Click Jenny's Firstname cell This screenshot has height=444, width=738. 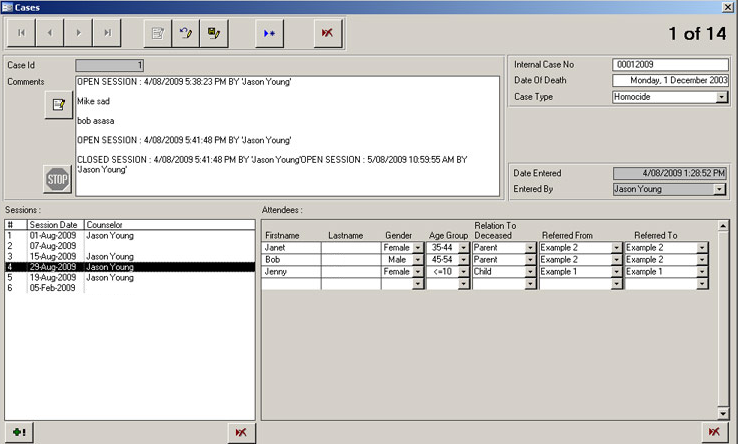(x=291, y=272)
